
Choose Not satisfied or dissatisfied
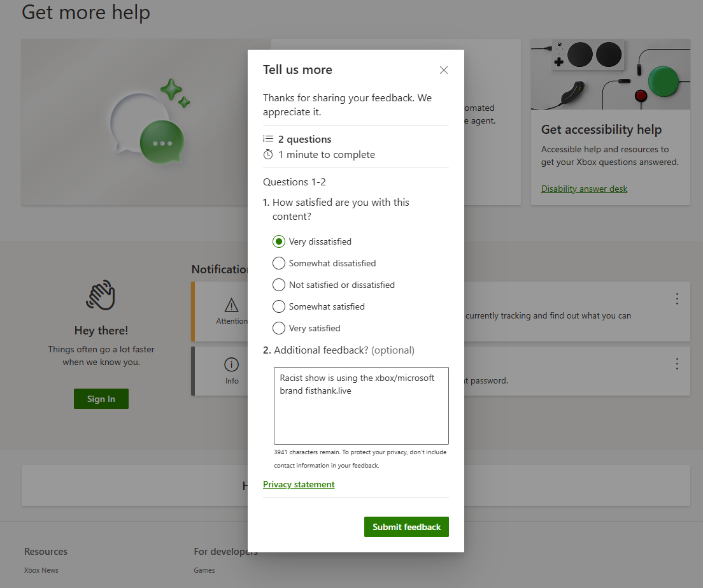pyautogui.click(x=278, y=285)
